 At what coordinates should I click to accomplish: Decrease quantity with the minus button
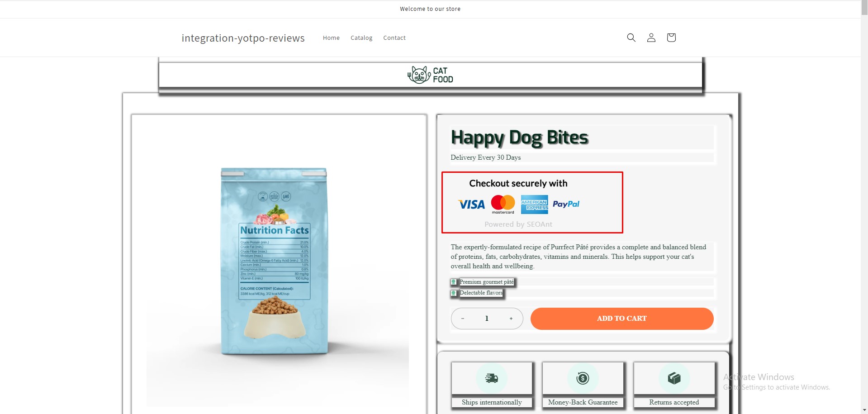(463, 319)
